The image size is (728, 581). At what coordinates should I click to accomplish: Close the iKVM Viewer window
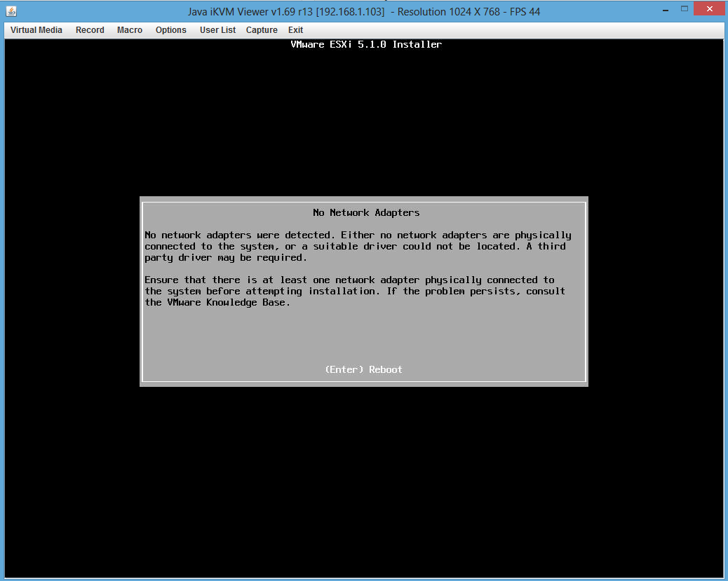click(710, 9)
